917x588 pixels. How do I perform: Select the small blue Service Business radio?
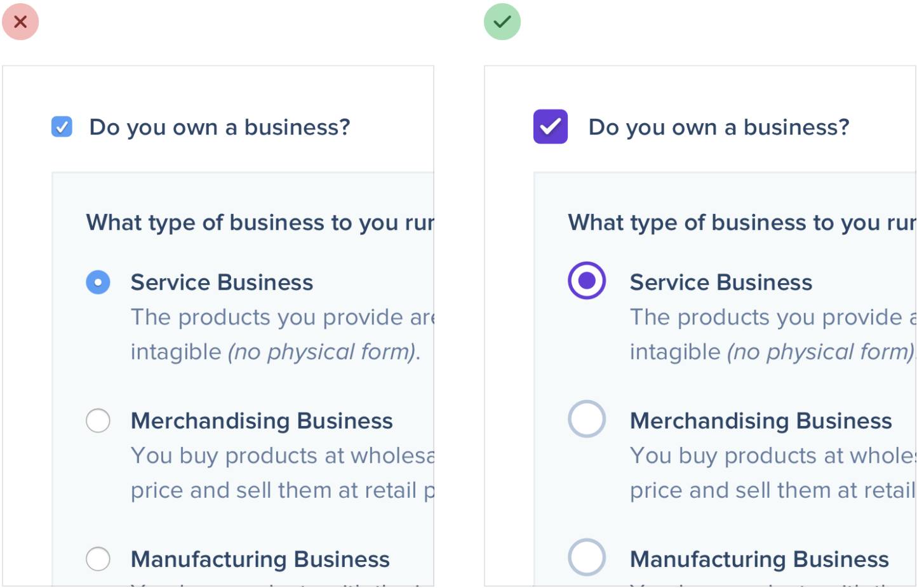click(x=98, y=282)
